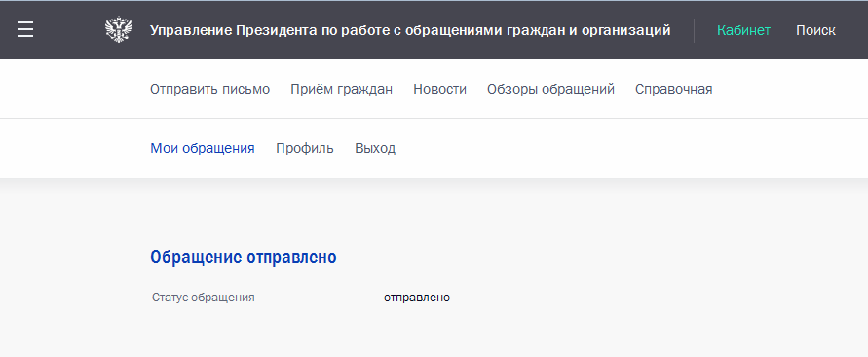This screenshot has width=868, height=357.
Task: Click the Обращение отправлено heading
Action: pos(244,258)
